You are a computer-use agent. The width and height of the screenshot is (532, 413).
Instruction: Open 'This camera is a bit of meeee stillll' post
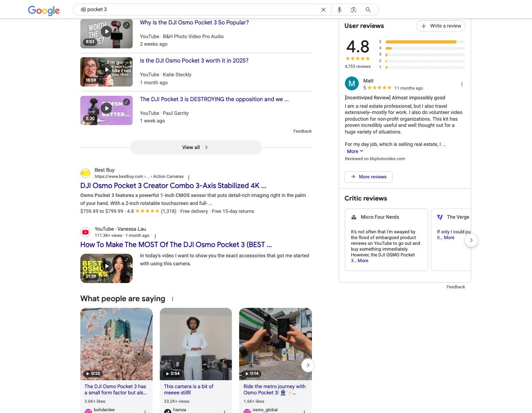tap(189, 389)
